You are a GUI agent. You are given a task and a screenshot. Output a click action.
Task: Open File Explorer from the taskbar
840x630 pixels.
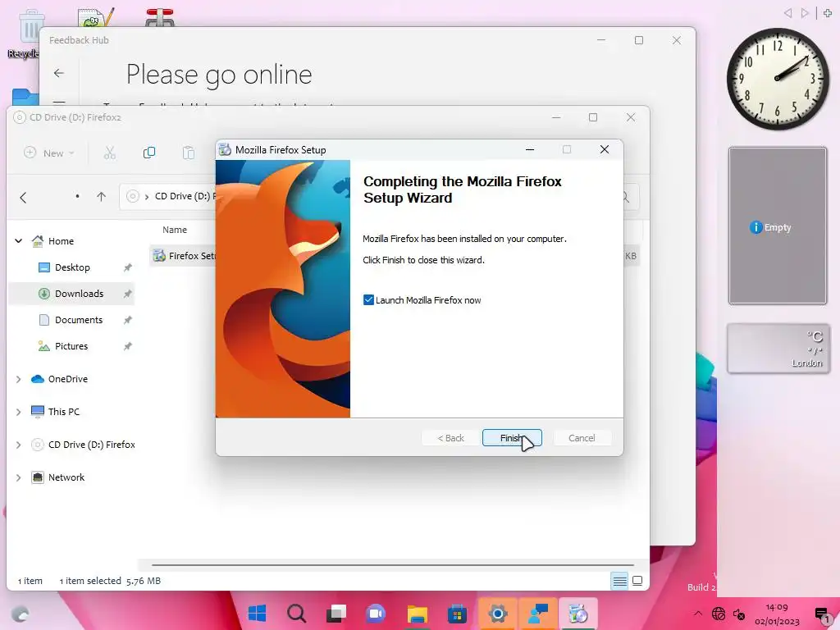click(417, 614)
